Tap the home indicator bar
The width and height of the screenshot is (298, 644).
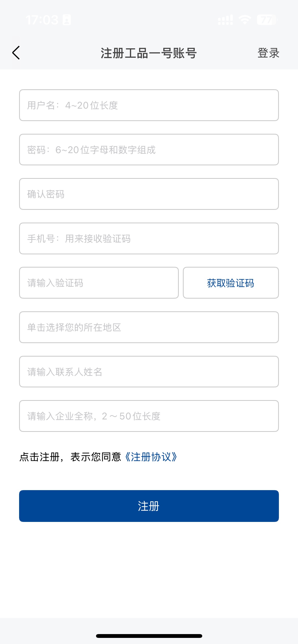tap(149, 636)
